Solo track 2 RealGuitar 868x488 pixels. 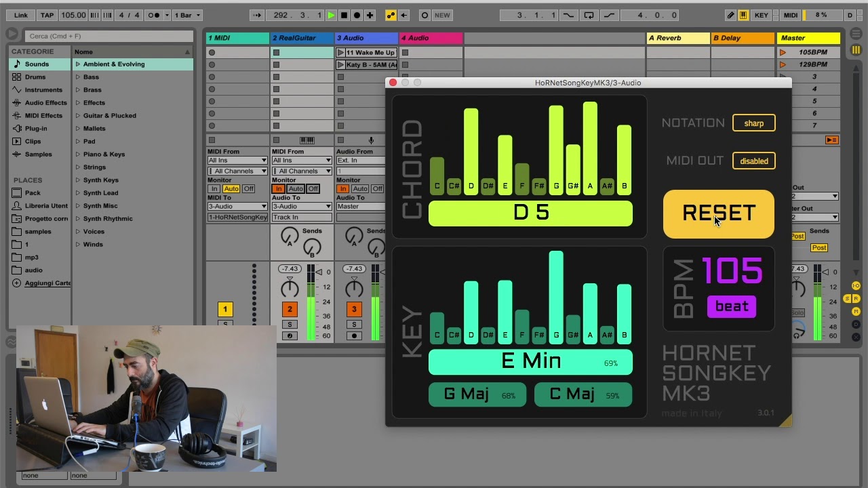point(290,325)
